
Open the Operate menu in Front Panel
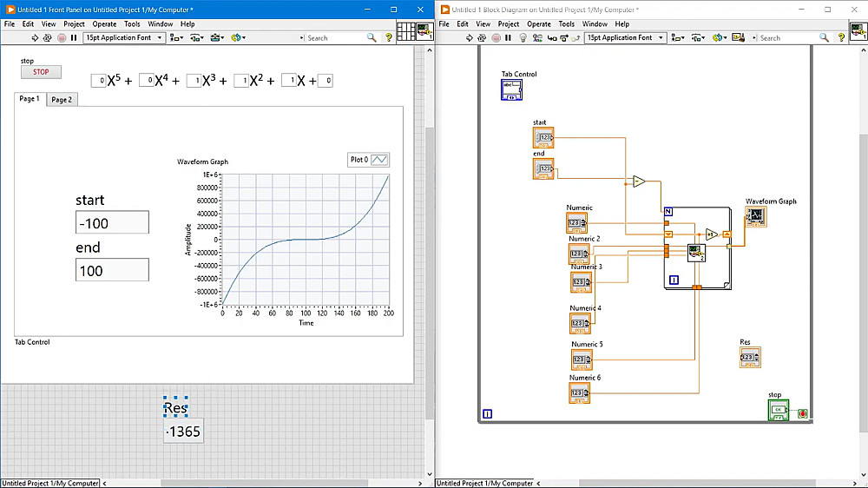pos(103,24)
